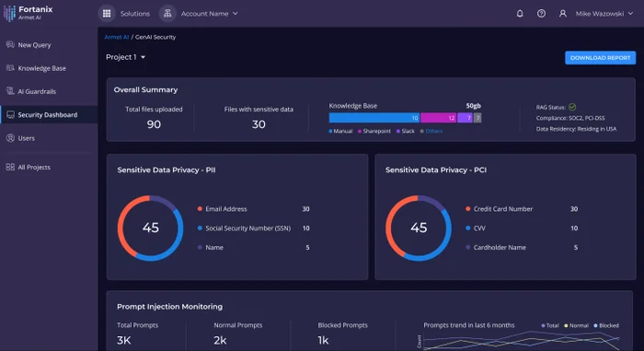Click the account organization icon
This screenshot has height=351, width=644.
pyautogui.click(x=167, y=14)
